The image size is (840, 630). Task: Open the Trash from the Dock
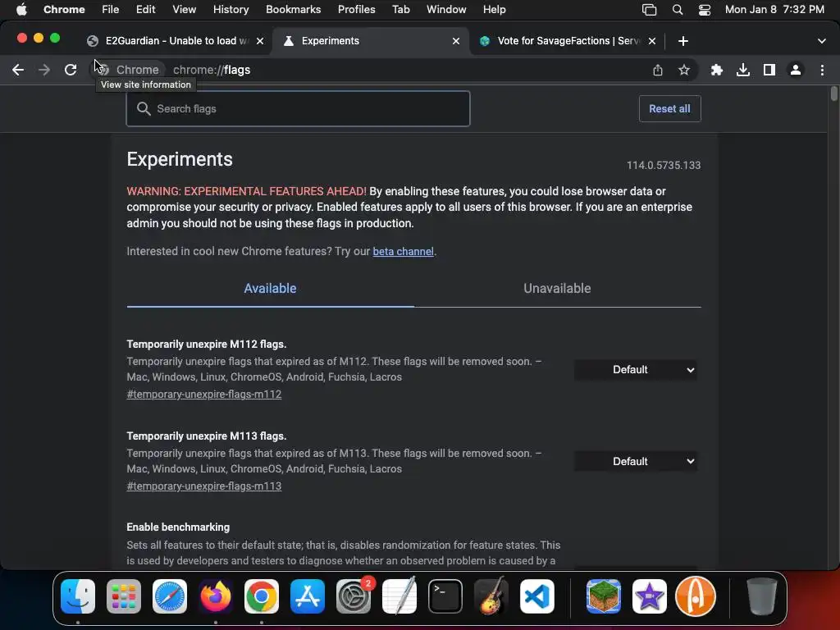click(761, 596)
